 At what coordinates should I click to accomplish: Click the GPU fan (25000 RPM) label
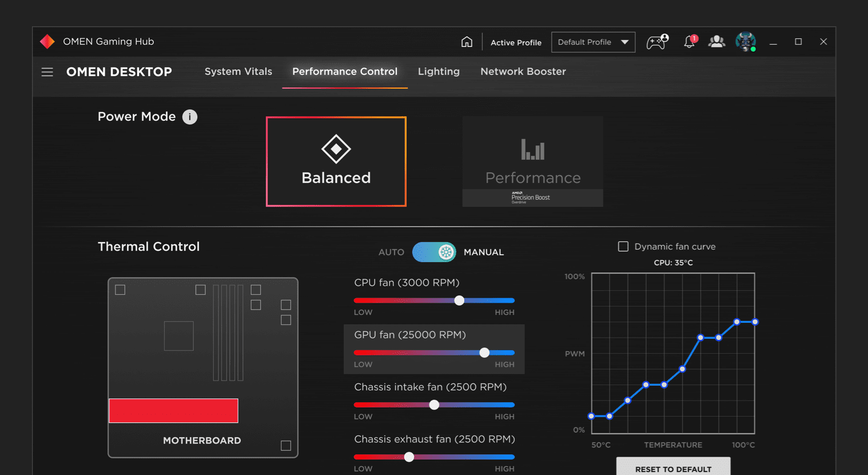click(410, 335)
